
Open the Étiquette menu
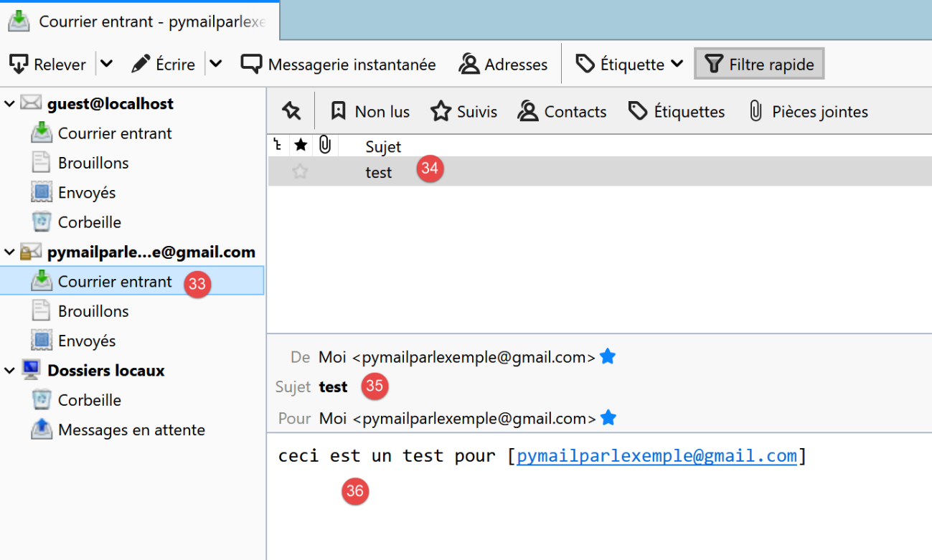click(x=629, y=65)
